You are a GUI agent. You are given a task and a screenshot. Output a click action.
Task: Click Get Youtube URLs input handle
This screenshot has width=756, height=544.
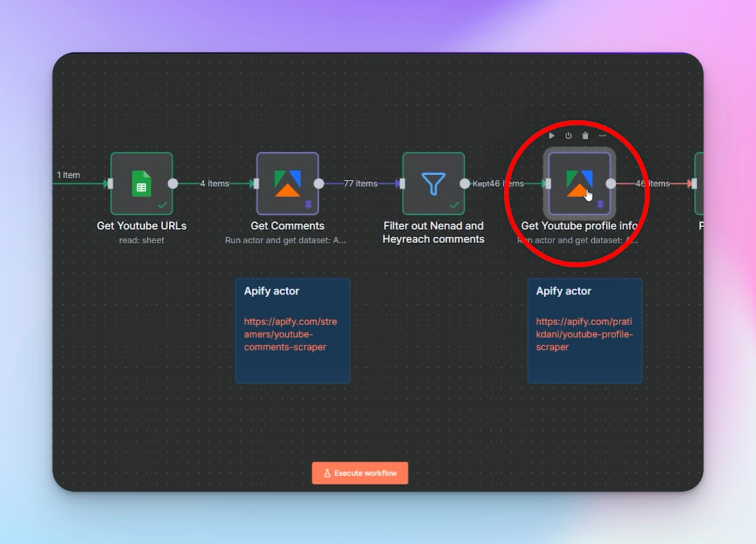(110, 184)
